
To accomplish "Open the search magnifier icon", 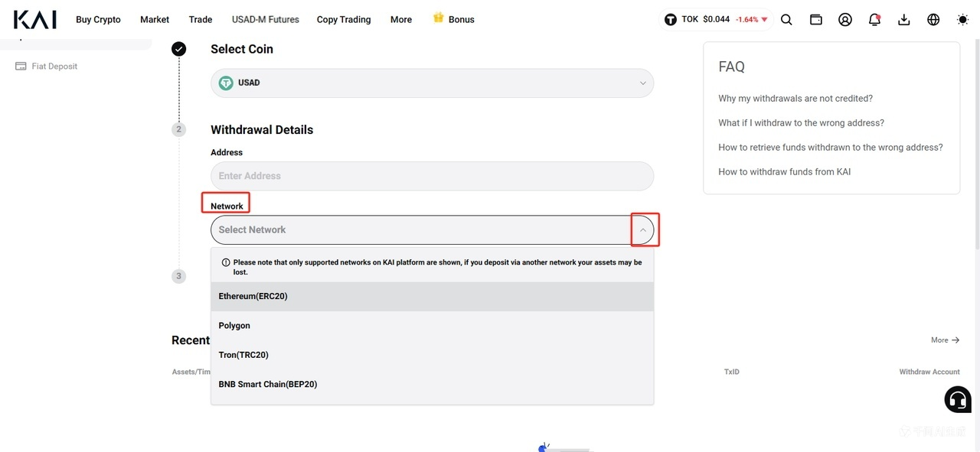I will pos(786,20).
